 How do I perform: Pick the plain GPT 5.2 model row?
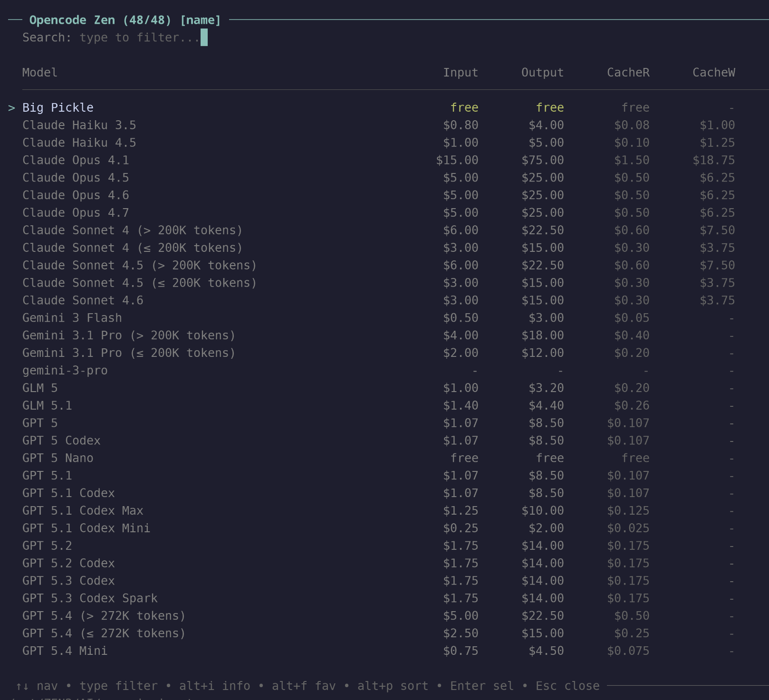[378, 546]
